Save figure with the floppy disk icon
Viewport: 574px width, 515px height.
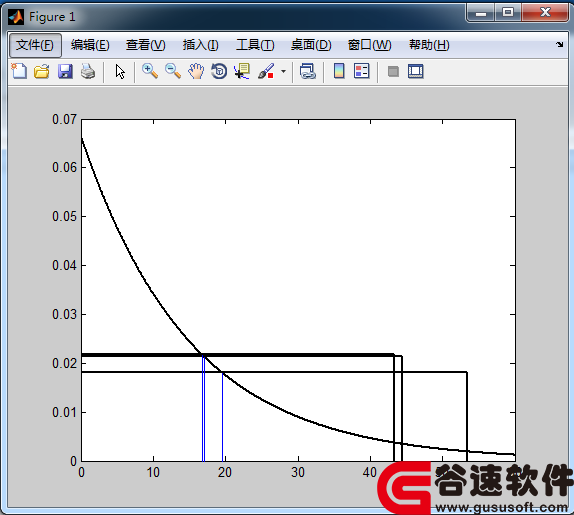(x=65, y=71)
